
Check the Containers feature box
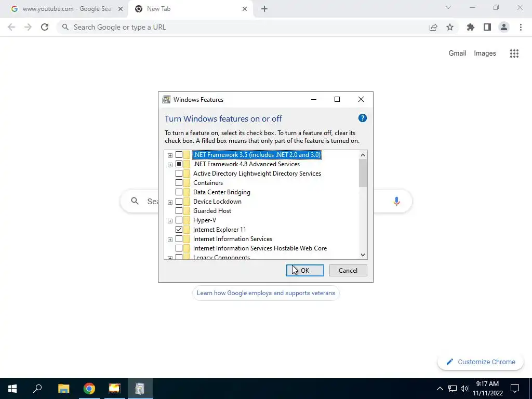(179, 183)
